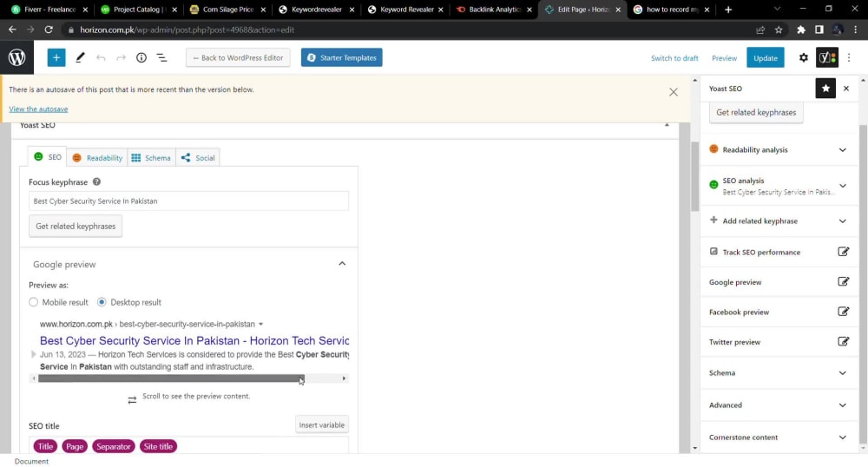The image size is (868, 467).
Task: Select the pencil Tools icon
Action: [80, 57]
